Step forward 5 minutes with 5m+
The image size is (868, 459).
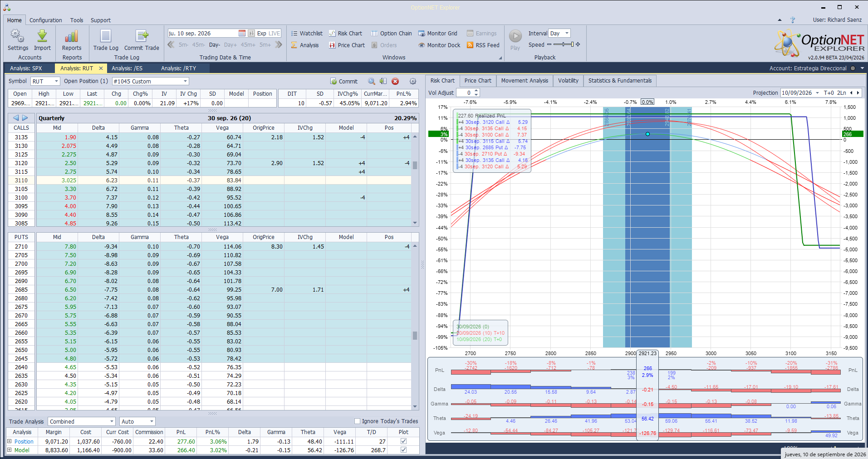265,44
